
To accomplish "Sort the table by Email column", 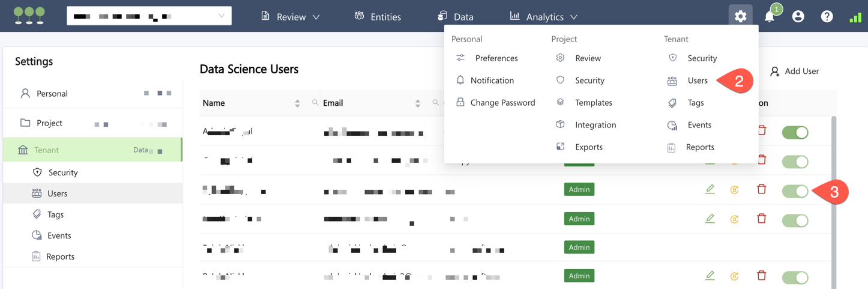I will point(417,103).
